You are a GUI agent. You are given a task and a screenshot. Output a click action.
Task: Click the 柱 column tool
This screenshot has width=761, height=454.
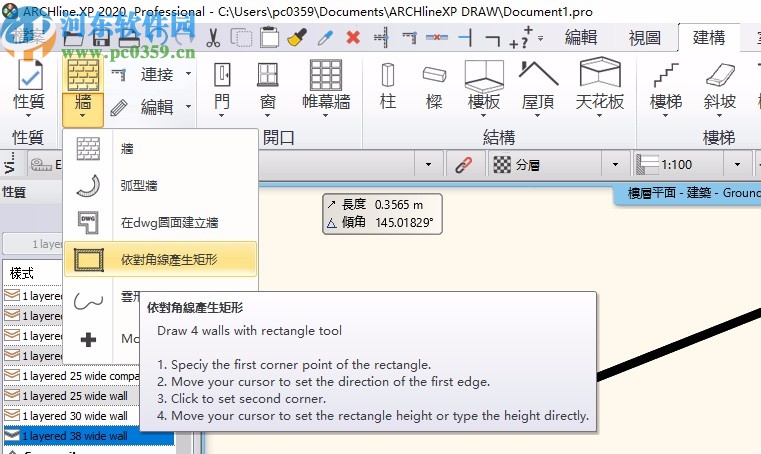[x=387, y=85]
